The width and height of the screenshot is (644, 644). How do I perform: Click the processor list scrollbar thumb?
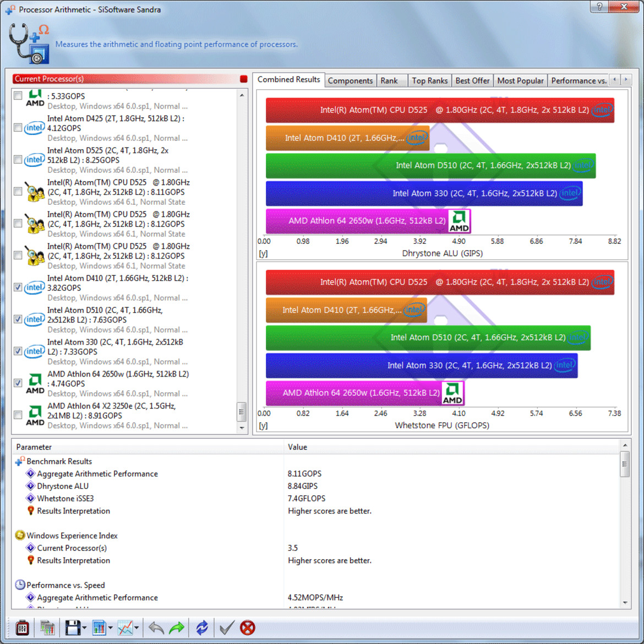(x=242, y=412)
